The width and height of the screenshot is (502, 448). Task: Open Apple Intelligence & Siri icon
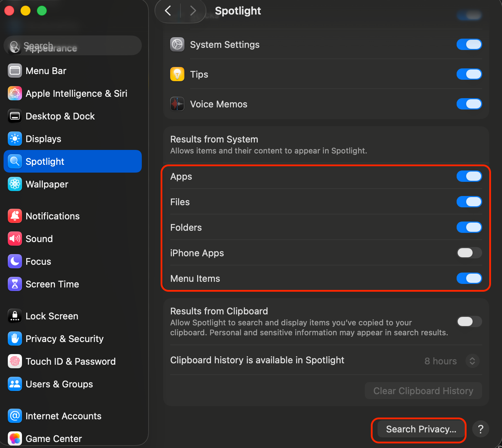click(x=15, y=94)
